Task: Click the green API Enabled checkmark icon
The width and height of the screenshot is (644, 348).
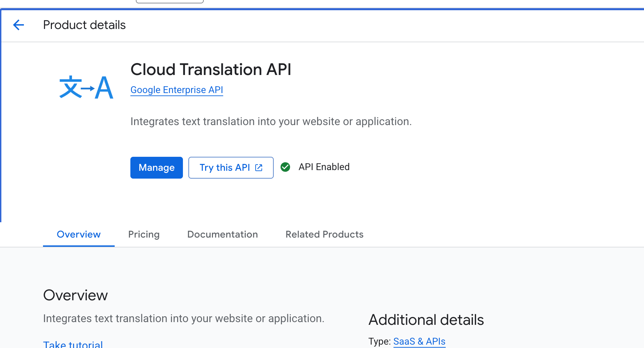Action: 285,167
